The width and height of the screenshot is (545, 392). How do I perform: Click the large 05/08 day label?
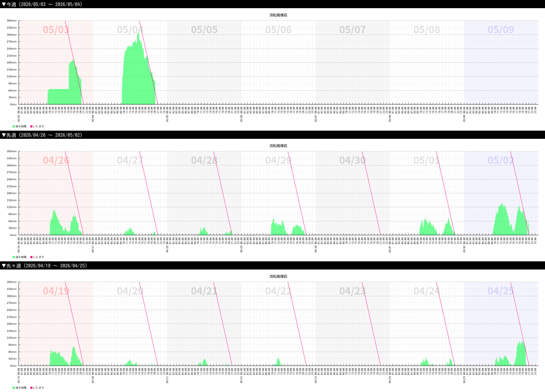[x=426, y=30]
